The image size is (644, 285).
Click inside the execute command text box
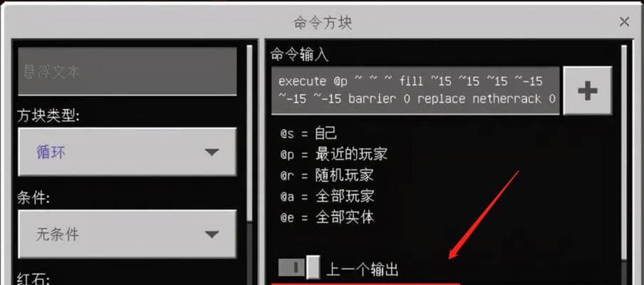[415, 90]
